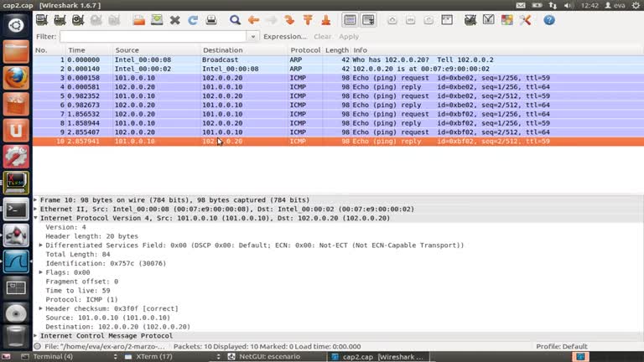This screenshot has height=362, width=644.
Task: Select packet 9 at time 2.855407
Action: tap(338, 132)
